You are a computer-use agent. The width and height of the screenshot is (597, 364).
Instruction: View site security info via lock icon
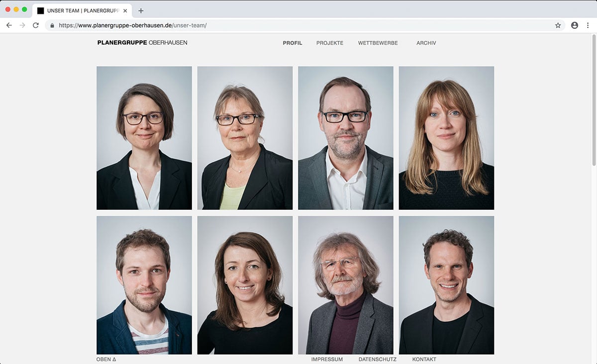pyautogui.click(x=52, y=25)
